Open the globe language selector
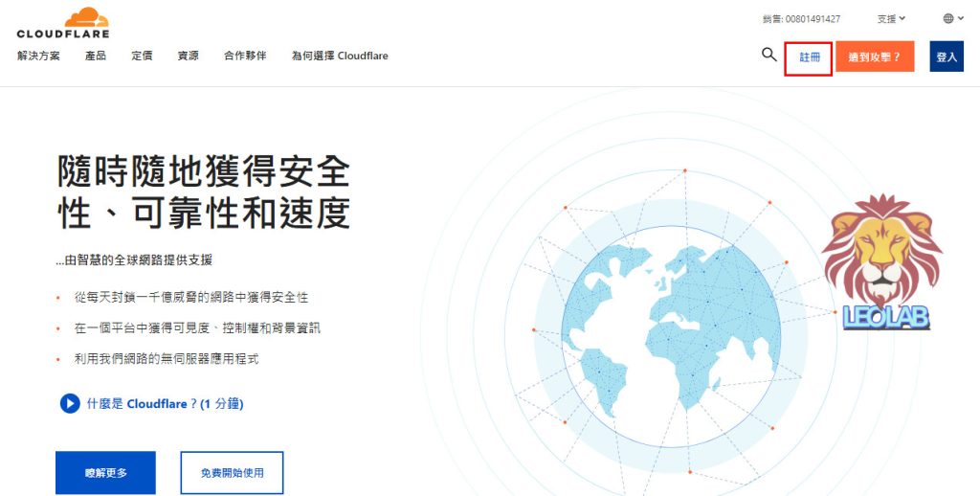This screenshot has width=980, height=496. (953, 19)
